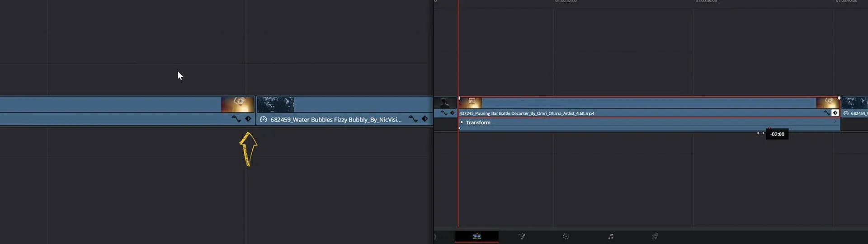Switch to the Color page
Image resolution: width=868 pixels, height=244 pixels.
(x=566, y=236)
